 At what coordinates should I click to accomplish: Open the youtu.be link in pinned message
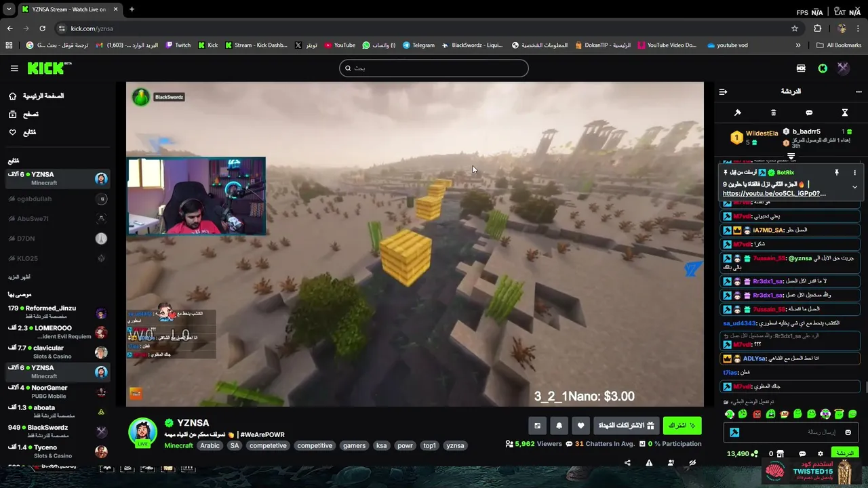(x=774, y=194)
